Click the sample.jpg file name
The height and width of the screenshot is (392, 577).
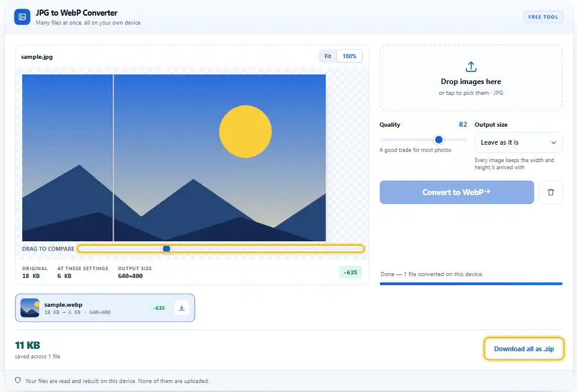coord(37,57)
